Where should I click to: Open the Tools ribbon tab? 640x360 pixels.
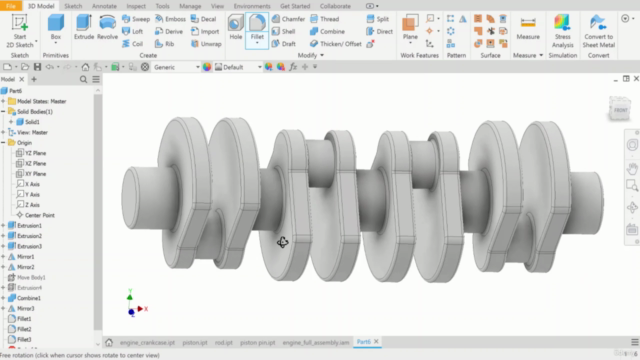(162, 6)
